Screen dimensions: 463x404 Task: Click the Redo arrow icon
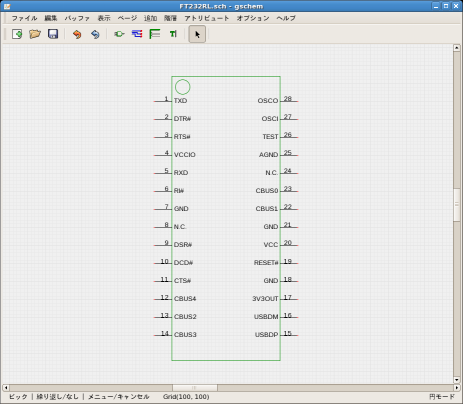(95, 34)
